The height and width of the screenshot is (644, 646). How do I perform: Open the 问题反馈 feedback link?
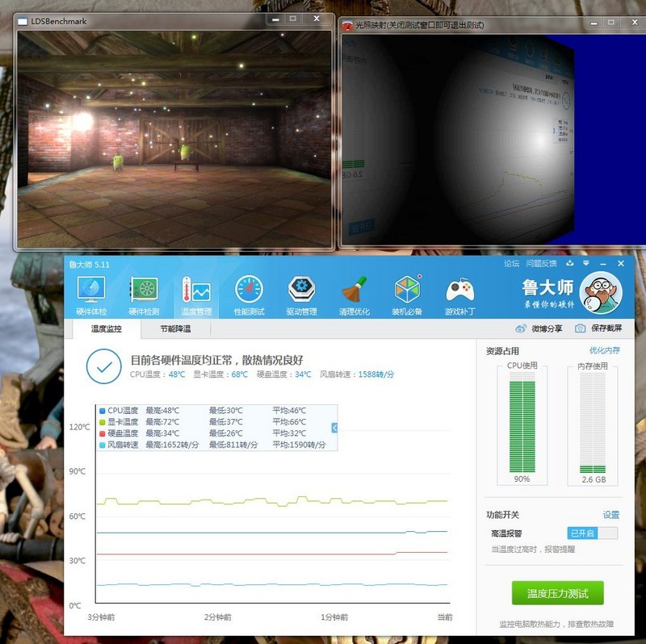coord(541,264)
